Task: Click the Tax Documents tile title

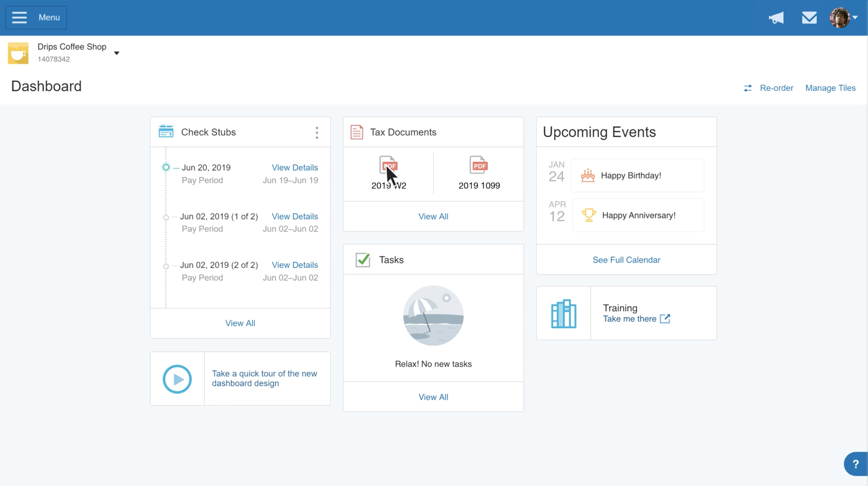Action: coord(403,132)
